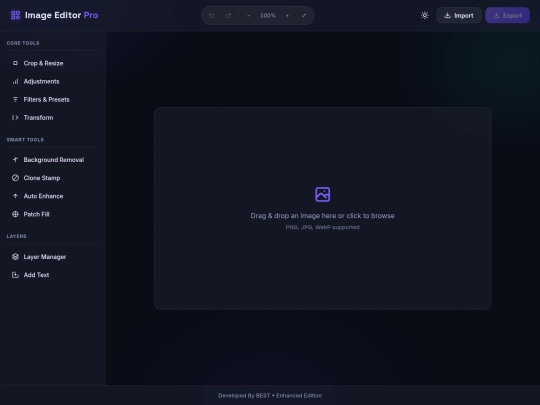Click the Background Removal sparkle icon
This screenshot has width=540, height=405.
[x=15, y=159]
